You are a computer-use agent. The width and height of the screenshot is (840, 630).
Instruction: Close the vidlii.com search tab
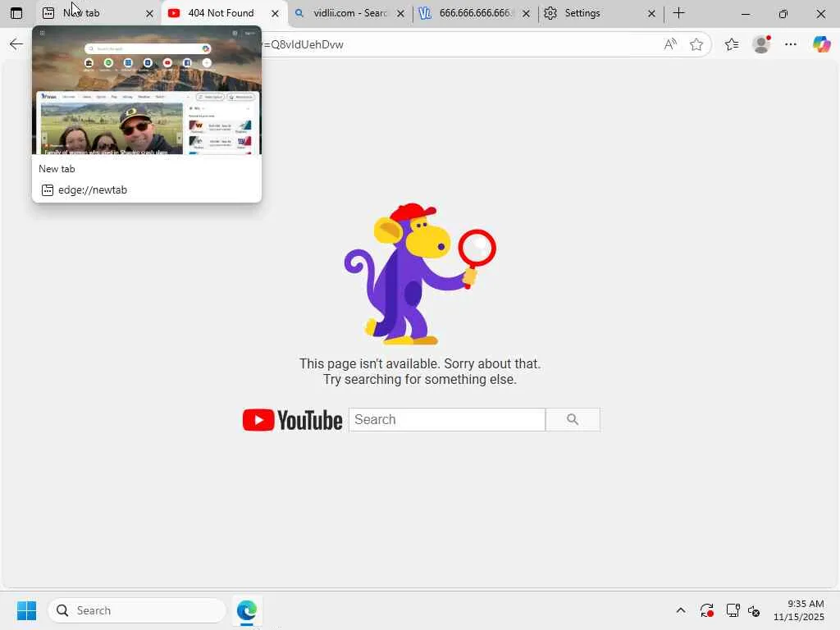coord(400,14)
